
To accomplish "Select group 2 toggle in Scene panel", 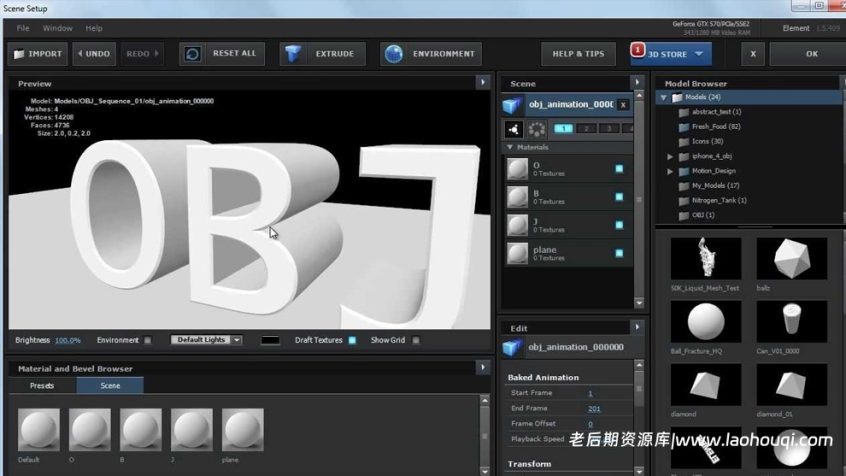I will (586, 128).
